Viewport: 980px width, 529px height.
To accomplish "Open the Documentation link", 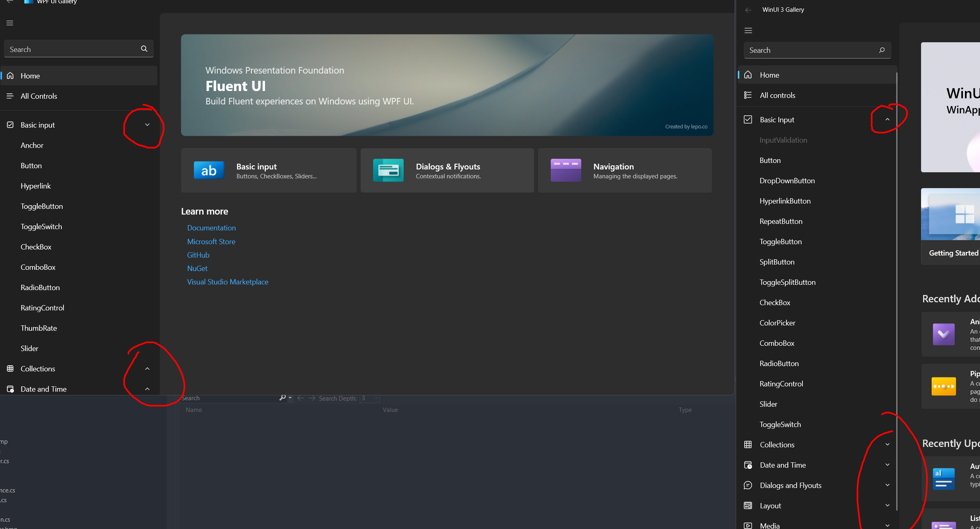I will point(211,228).
